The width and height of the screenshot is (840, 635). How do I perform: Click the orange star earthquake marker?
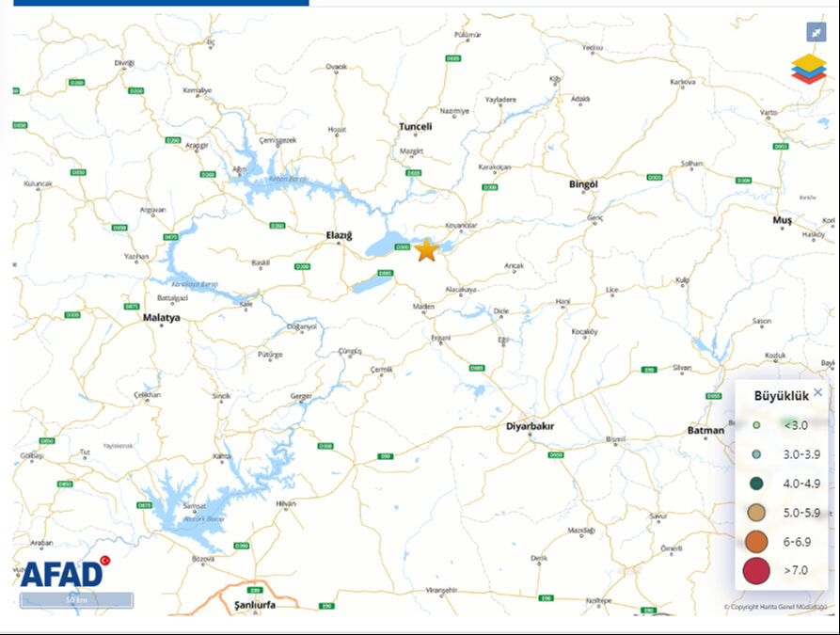pos(427,250)
